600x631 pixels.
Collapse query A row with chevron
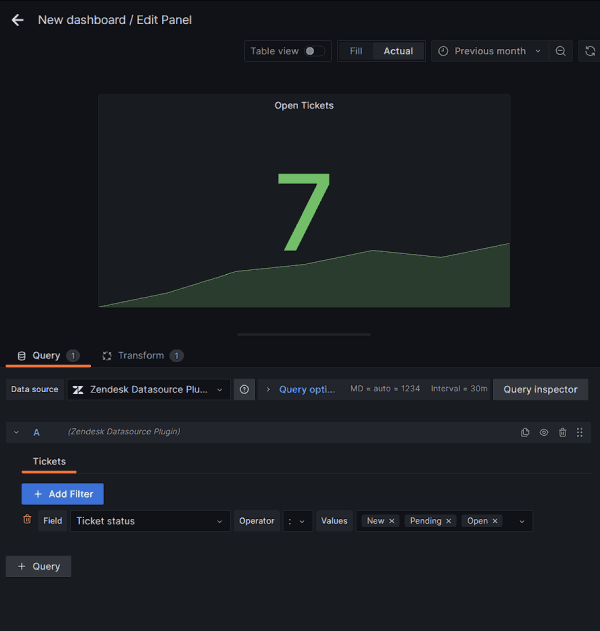tap(16, 432)
